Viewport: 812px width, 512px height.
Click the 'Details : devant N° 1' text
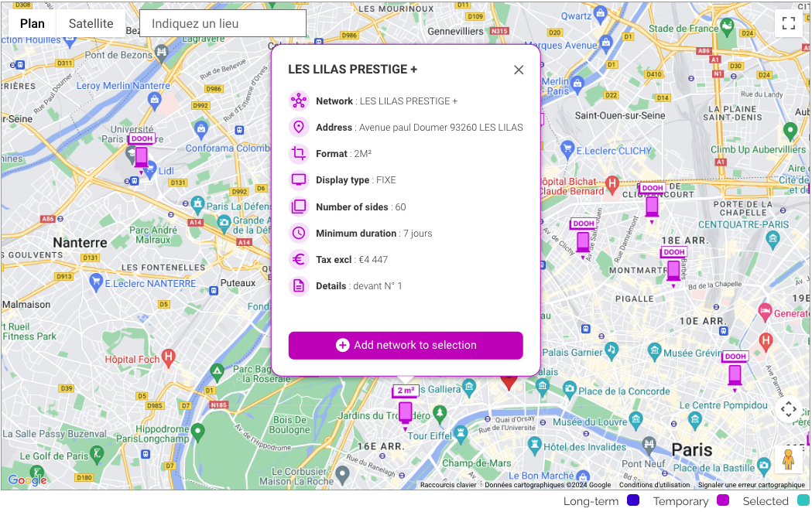(359, 286)
